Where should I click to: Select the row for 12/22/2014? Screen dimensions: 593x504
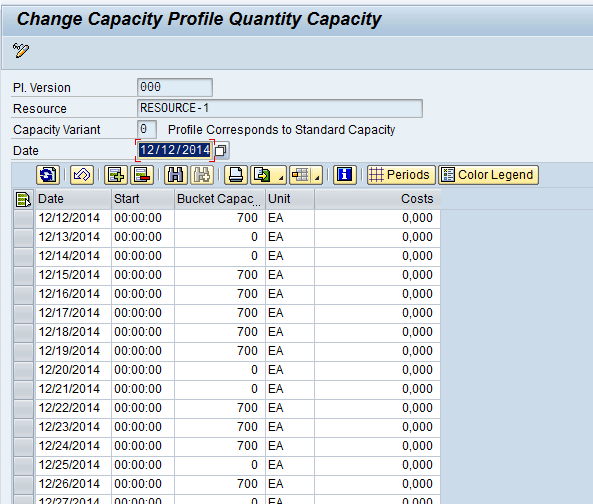pos(23,408)
